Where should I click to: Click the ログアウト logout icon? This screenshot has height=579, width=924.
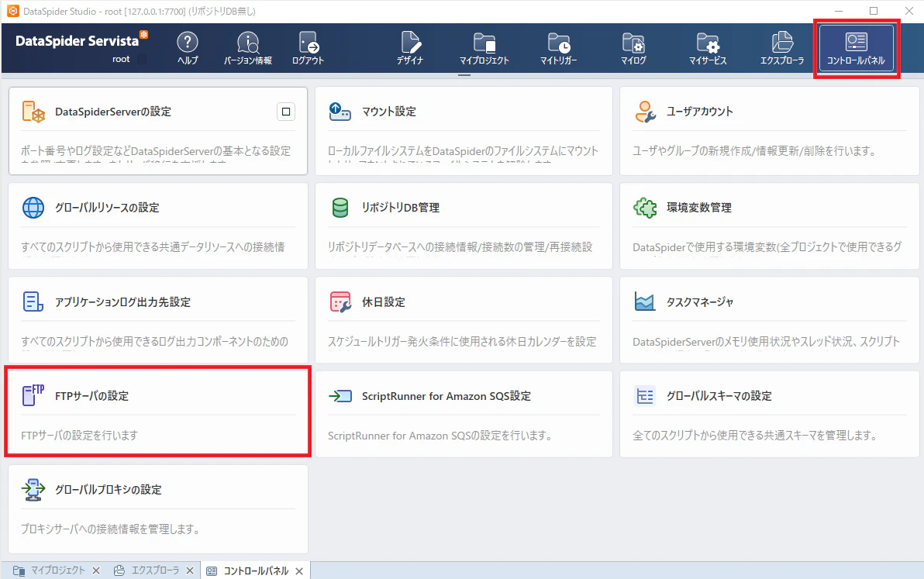(x=309, y=48)
